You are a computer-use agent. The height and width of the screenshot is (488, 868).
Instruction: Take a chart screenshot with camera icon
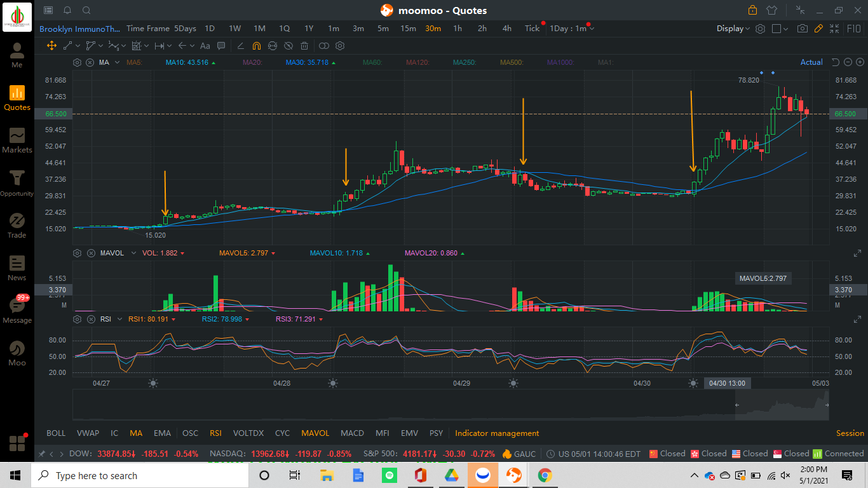pos(803,29)
